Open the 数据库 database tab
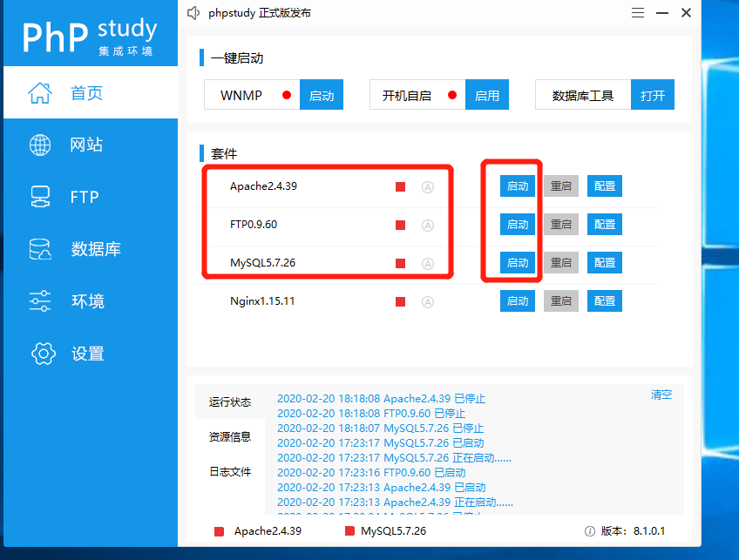Screen dimensions: 739x560 point(91,249)
